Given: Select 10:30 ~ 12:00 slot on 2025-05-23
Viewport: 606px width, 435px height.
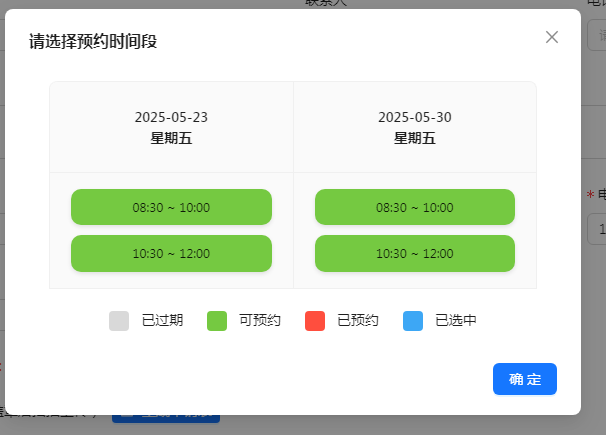Looking at the screenshot, I should pyautogui.click(x=171, y=253).
